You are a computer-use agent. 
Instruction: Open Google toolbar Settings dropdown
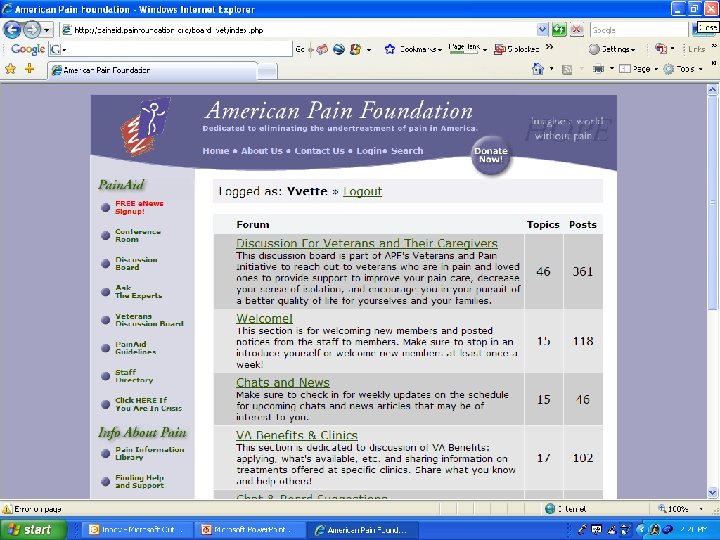point(613,49)
